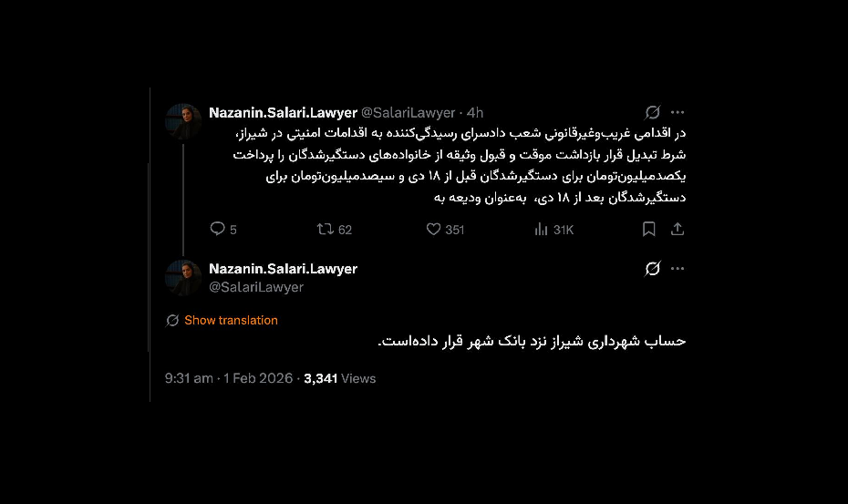Open the first post via its 4h timestamp
This screenshot has height=504, width=848.
point(475,113)
